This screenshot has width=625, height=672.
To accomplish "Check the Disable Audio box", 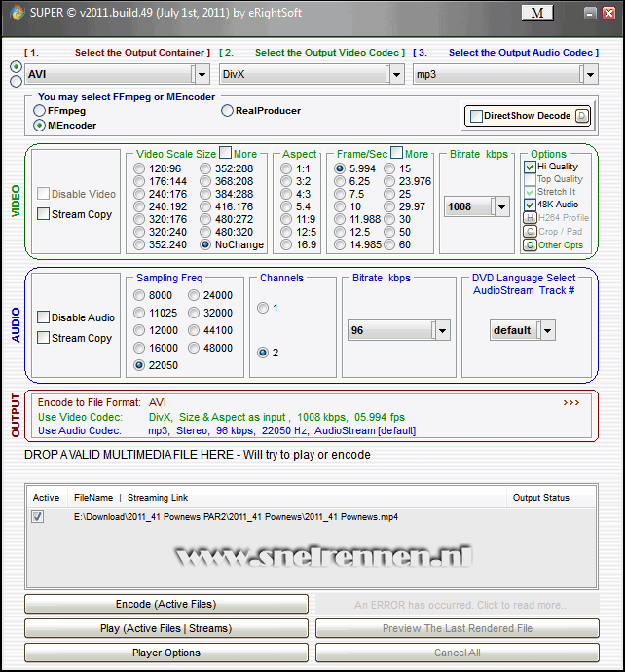I will click(43, 317).
